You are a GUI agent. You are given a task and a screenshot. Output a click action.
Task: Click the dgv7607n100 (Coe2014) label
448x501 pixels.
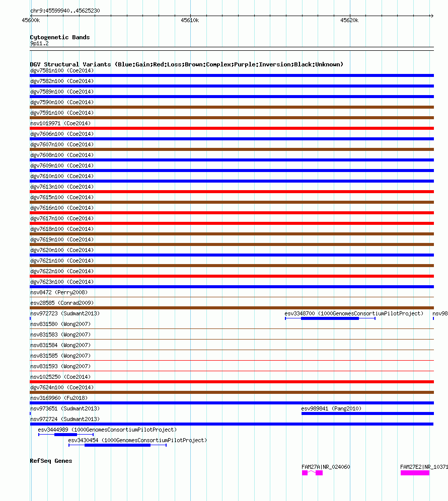[62, 144]
